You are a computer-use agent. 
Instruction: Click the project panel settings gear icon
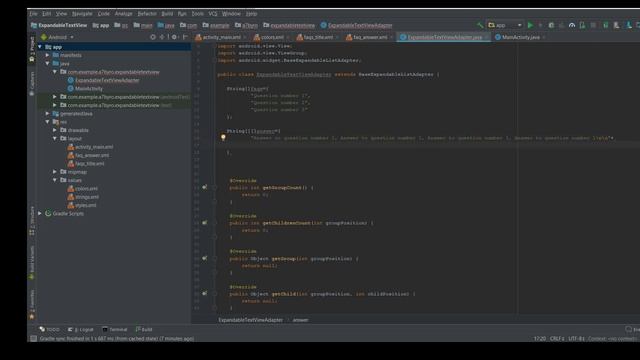174,37
